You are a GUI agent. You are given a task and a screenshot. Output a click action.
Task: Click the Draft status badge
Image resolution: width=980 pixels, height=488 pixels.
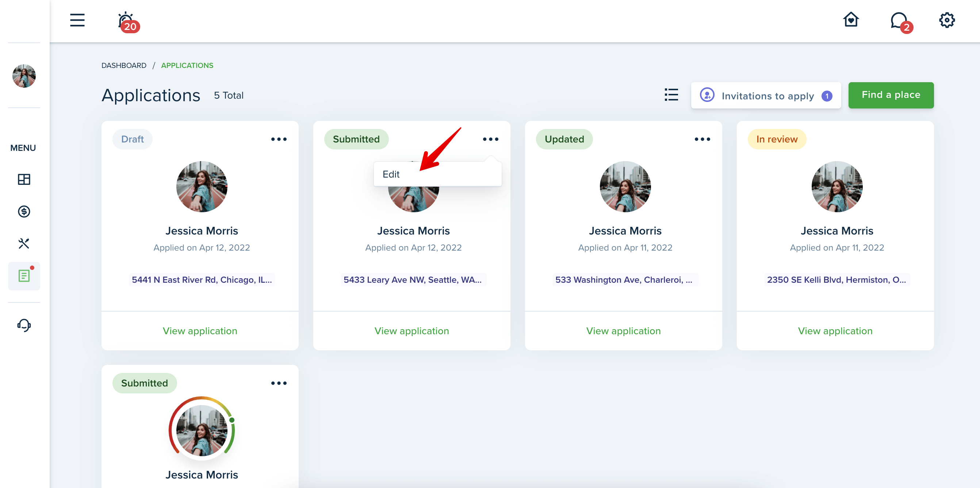(x=133, y=139)
